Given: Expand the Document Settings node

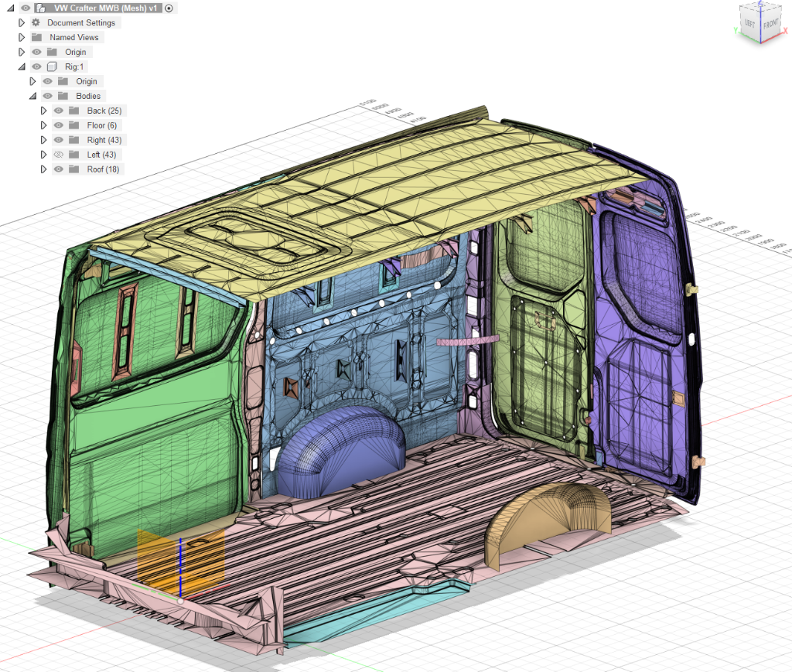Looking at the screenshot, I should click(22, 22).
